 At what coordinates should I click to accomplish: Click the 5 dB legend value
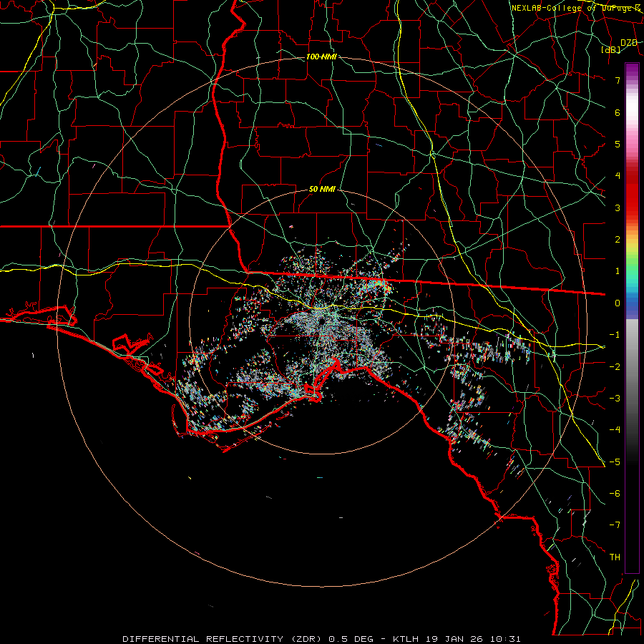coord(618,144)
